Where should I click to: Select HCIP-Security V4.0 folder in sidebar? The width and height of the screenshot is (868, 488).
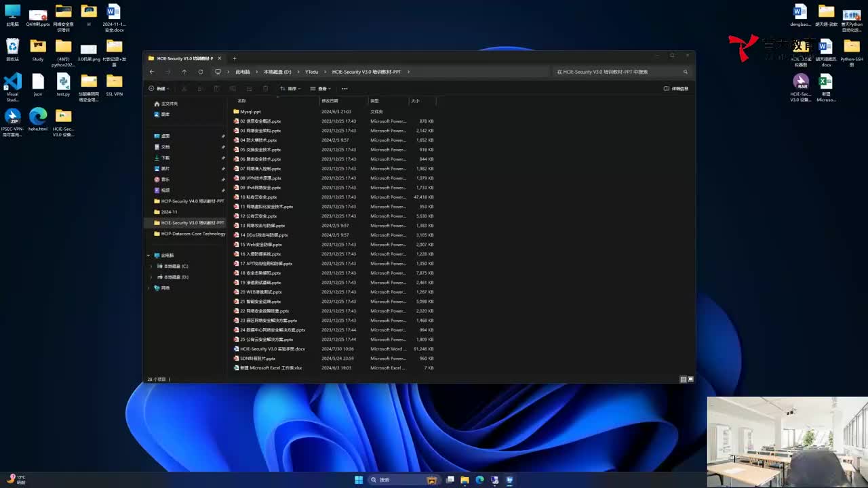pos(189,201)
